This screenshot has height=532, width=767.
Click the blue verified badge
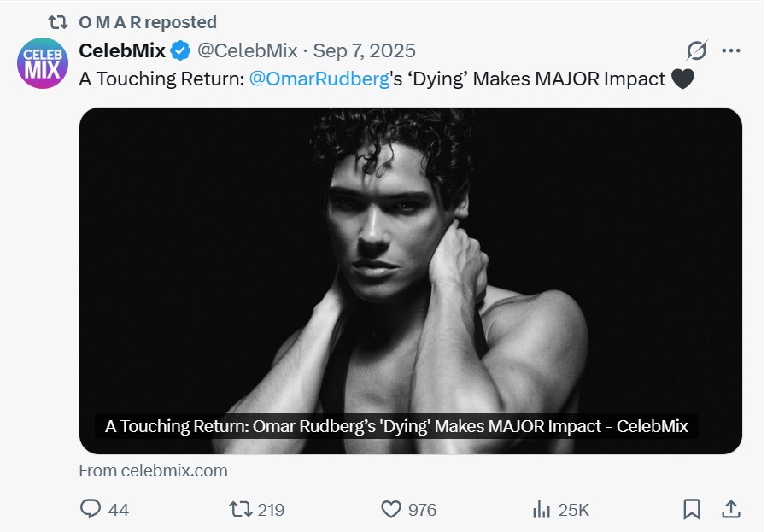[x=180, y=50]
